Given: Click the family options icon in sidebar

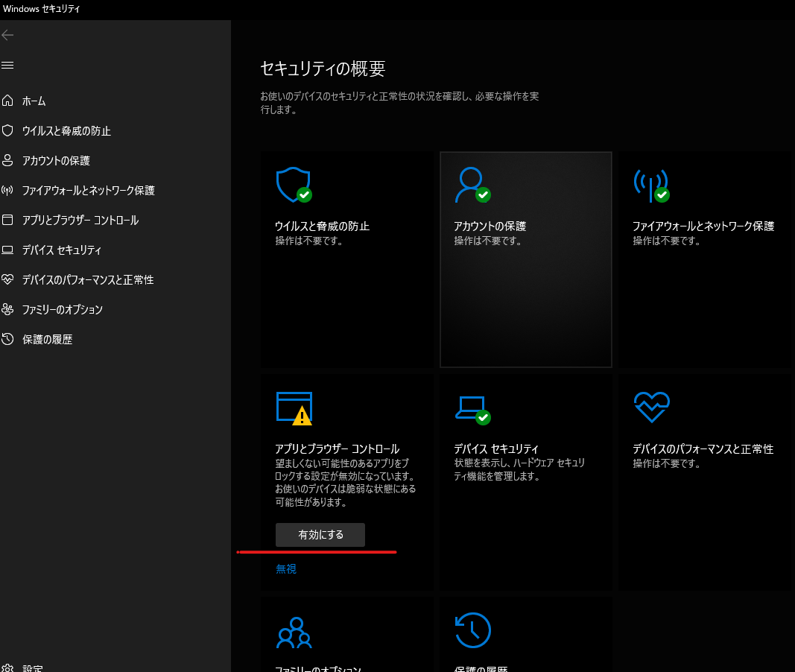Looking at the screenshot, I should pos(7,309).
